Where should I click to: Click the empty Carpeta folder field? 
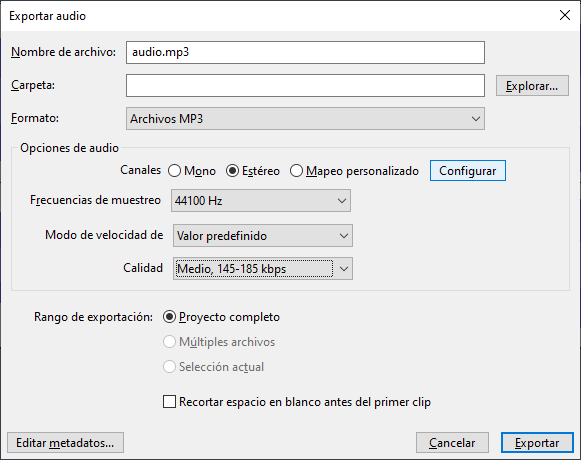(305, 86)
